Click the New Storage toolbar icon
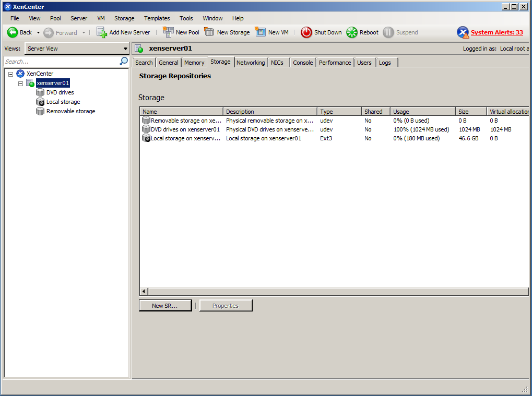 [x=209, y=32]
